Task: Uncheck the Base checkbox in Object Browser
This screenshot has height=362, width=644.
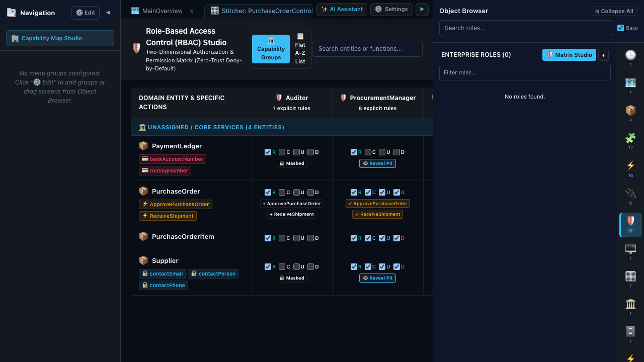Action: click(x=620, y=28)
